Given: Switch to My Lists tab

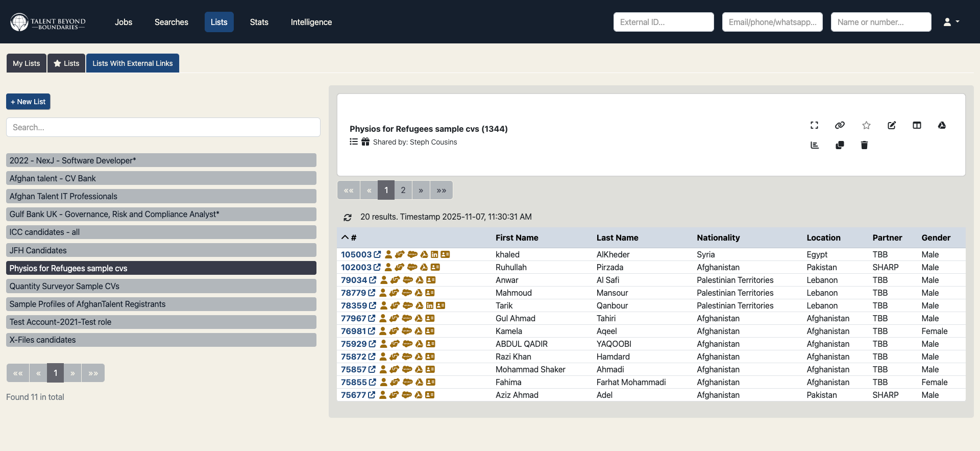Looking at the screenshot, I should [27, 63].
